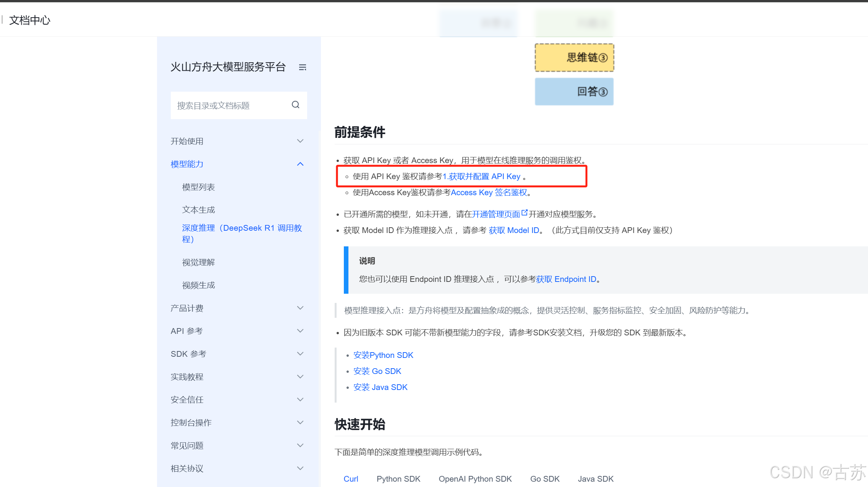
Task: Expand the 开始使用 section
Action: (300, 141)
